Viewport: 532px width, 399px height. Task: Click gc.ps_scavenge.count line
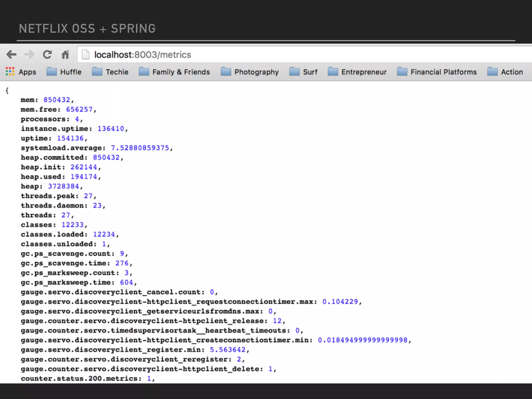pos(74,254)
